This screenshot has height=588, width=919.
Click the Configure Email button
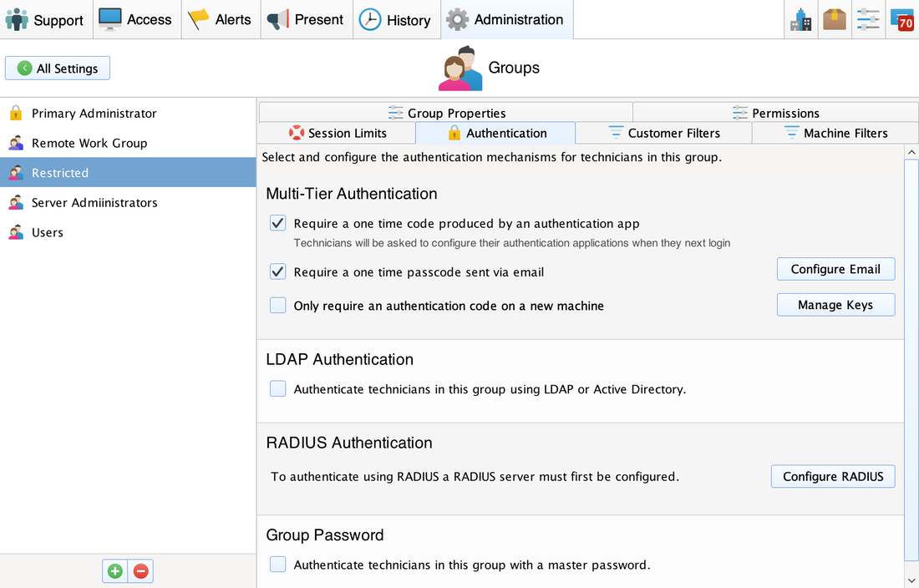pos(835,269)
